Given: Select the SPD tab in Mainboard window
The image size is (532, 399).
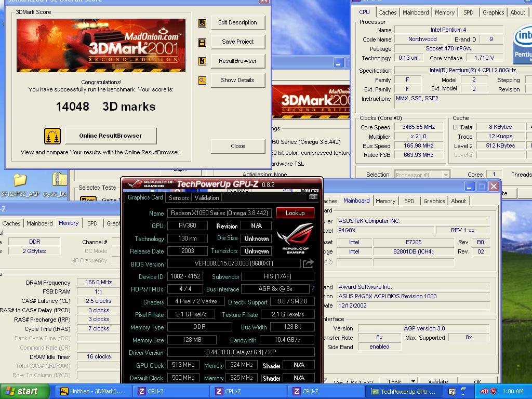Looking at the screenshot, I should click(x=409, y=201).
